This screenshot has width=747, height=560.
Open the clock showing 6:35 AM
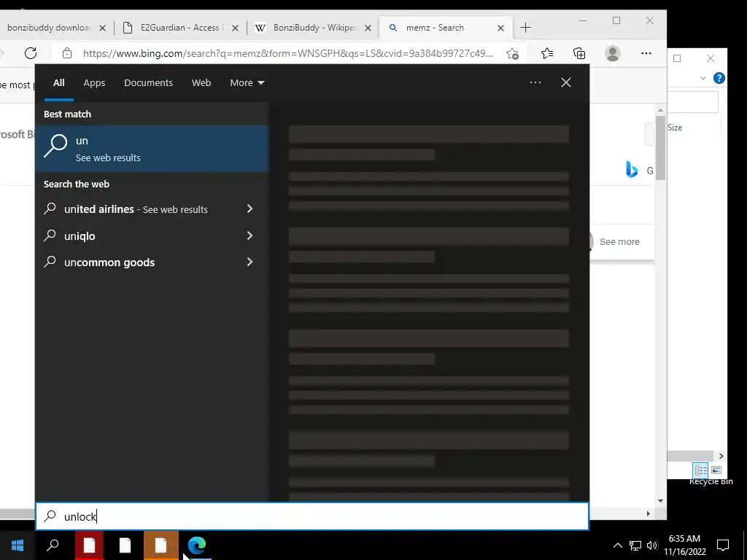tap(684, 545)
